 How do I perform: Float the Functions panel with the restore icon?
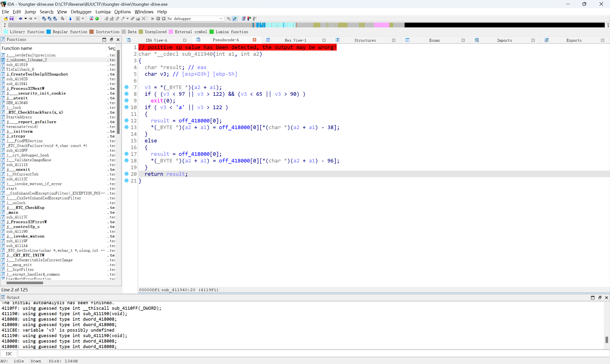111,40
